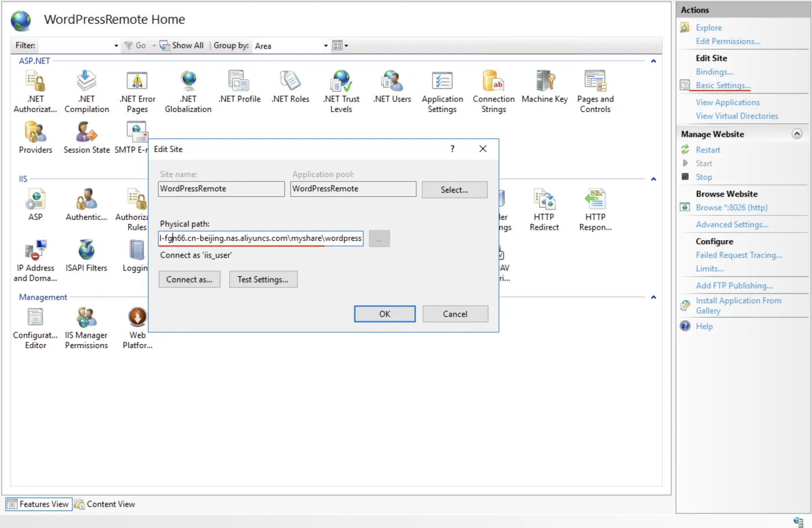The image size is (812, 528).
Task: Open Connection Strings feature
Action: pos(494,91)
